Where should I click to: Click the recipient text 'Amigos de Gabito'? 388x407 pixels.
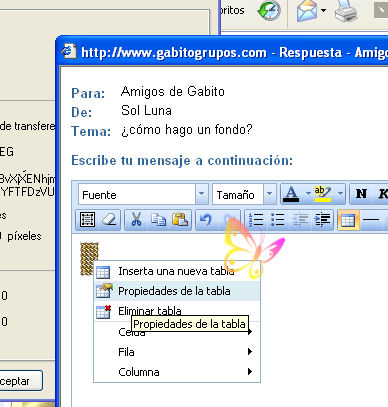(x=173, y=92)
